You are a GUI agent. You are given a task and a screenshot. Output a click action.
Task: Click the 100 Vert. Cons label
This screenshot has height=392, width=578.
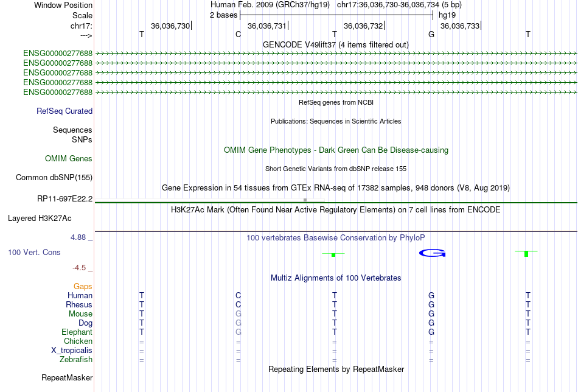coord(34,252)
